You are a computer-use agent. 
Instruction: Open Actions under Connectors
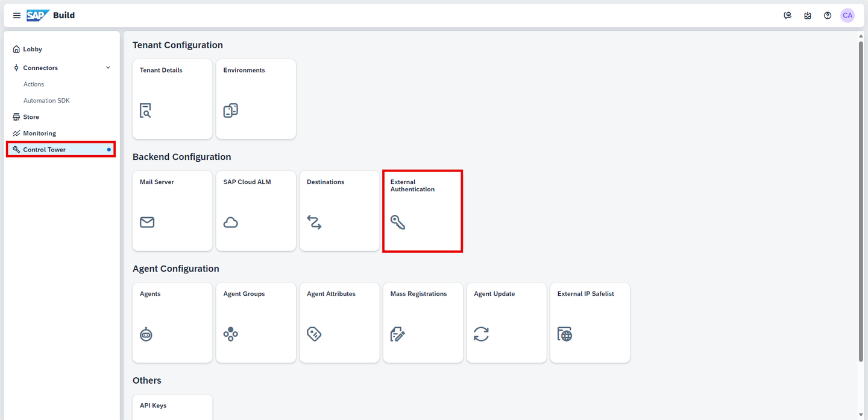click(34, 84)
